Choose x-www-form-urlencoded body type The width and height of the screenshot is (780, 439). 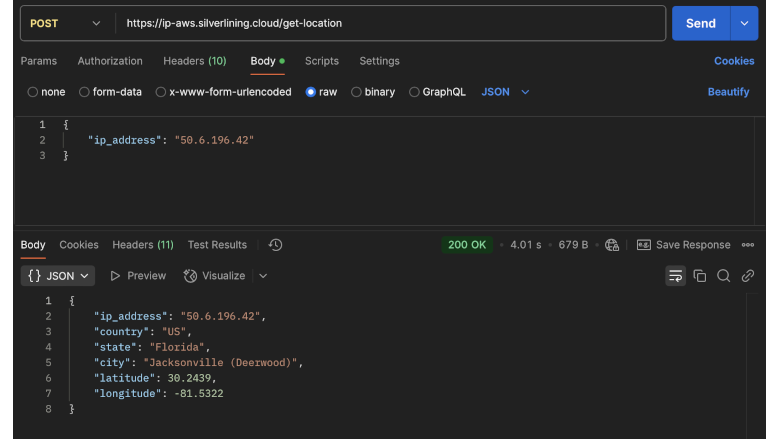pos(160,92)
